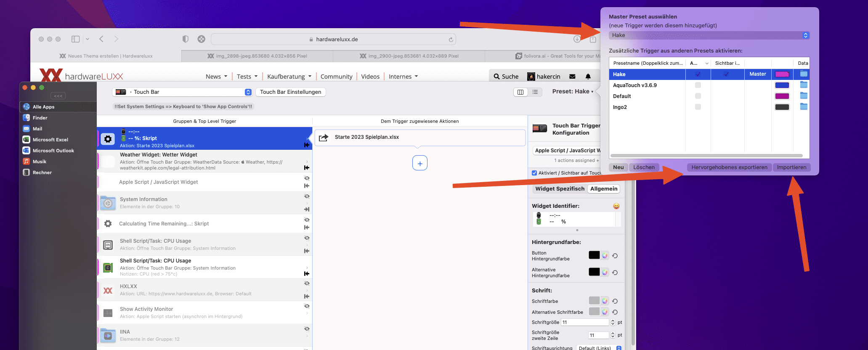Open the emoji picker beside Widget Identifier
Screen dimensions: 868x350
616,206
